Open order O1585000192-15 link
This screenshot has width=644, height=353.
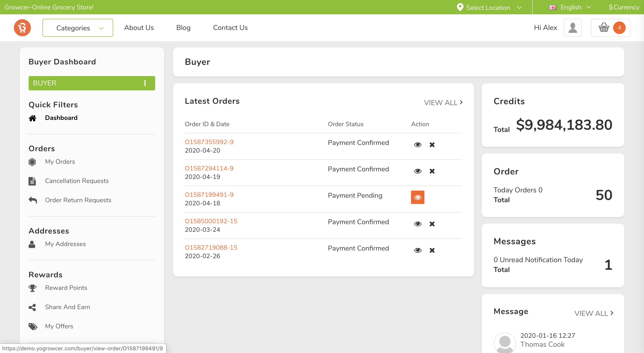(x=211, y=221)
